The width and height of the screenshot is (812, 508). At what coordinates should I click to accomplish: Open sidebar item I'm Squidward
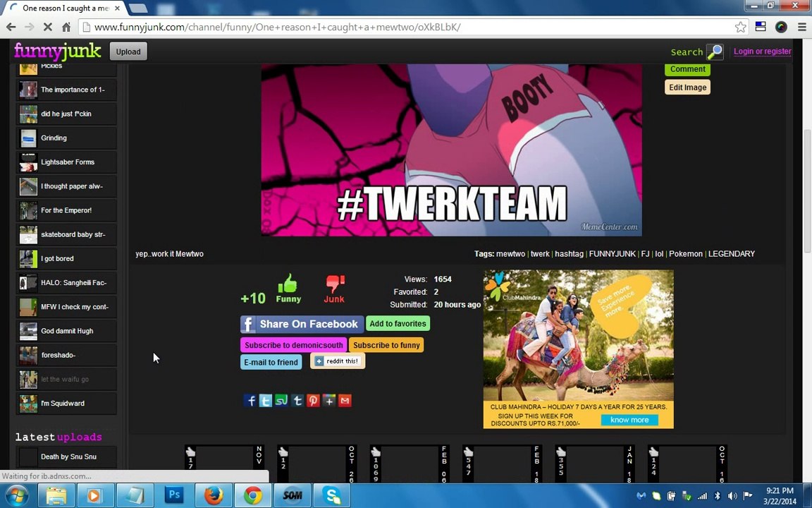pyautogui.click(x=66, y=404)
